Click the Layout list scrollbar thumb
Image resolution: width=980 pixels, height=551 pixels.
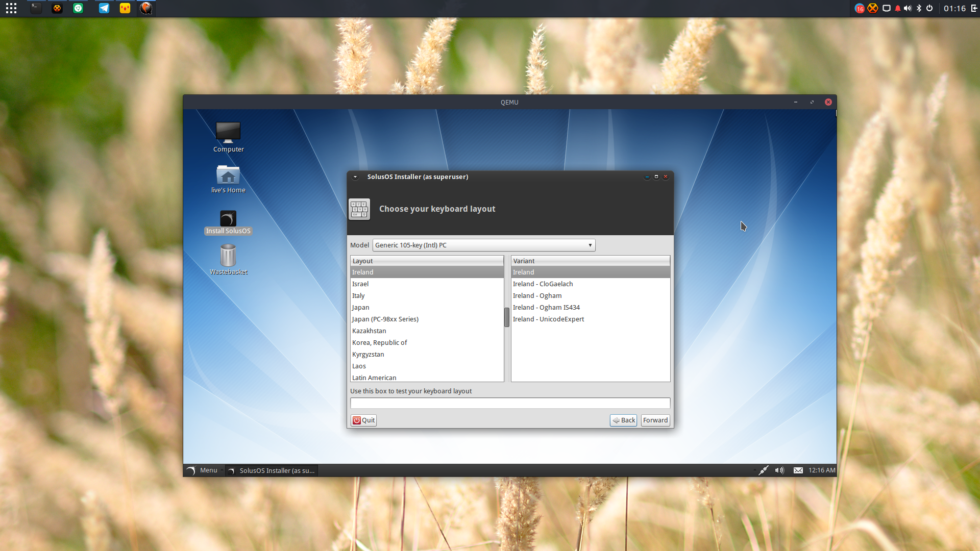(507, 317)
